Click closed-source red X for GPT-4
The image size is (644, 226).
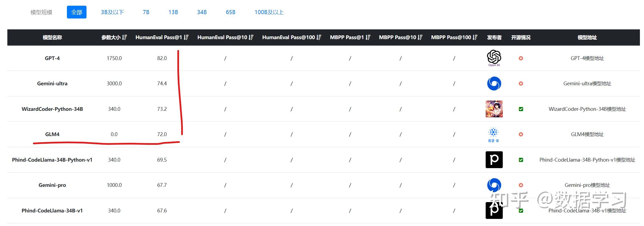[x=521, y=58]
